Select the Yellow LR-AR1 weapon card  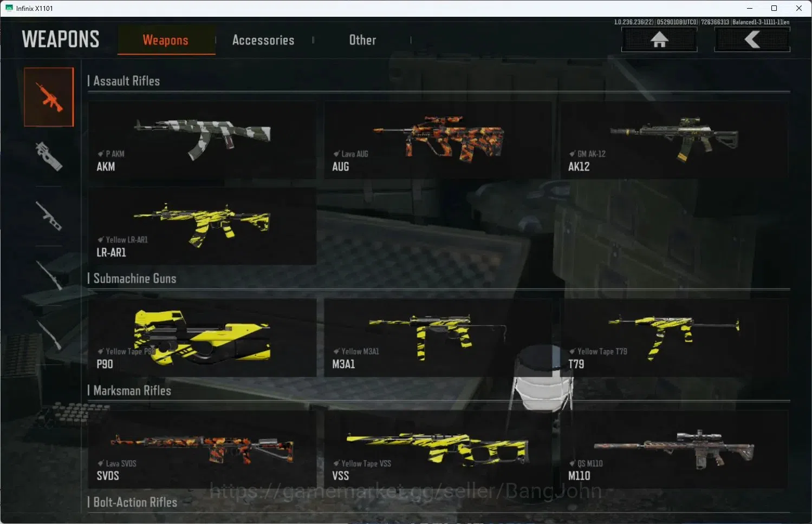point(202,226)
